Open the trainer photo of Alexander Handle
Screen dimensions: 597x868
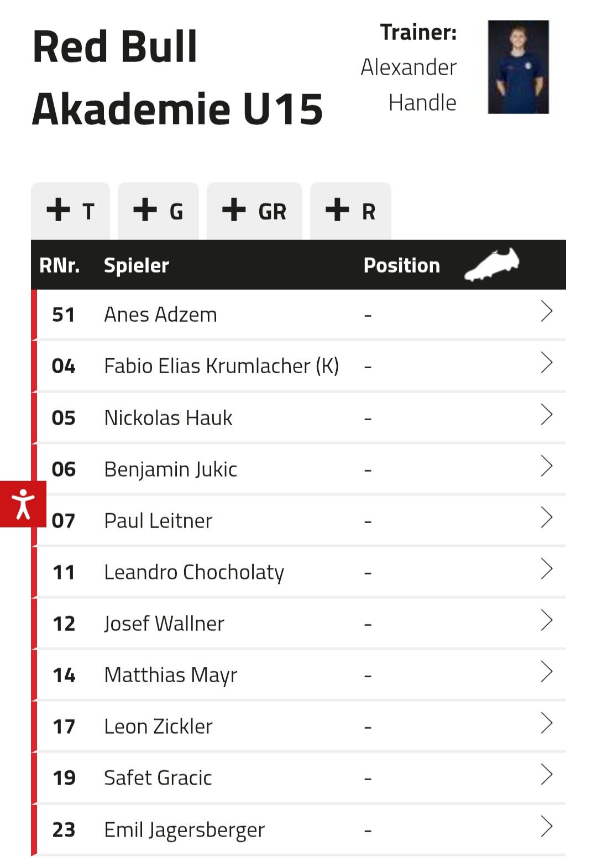(x=518, y=67)
